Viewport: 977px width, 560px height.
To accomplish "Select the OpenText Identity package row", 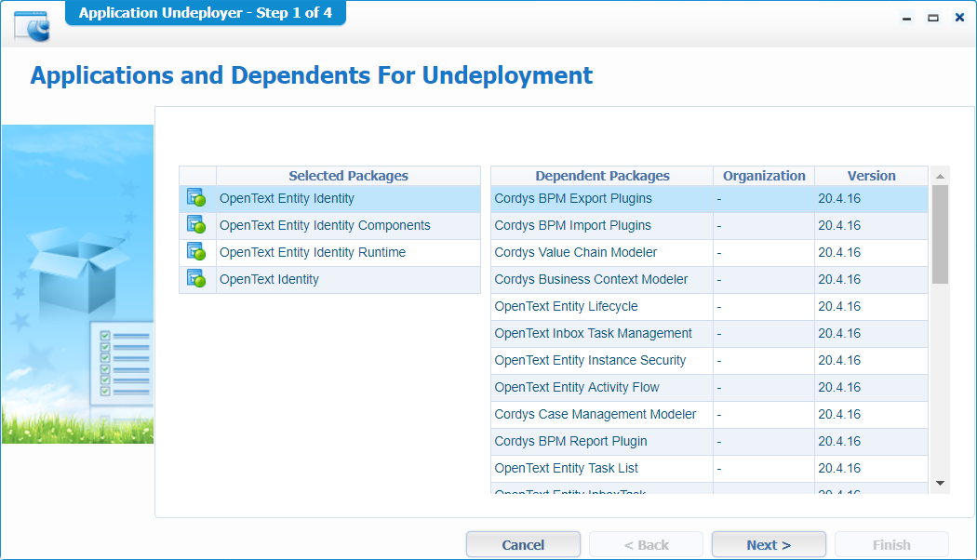I will pos(329,279).
